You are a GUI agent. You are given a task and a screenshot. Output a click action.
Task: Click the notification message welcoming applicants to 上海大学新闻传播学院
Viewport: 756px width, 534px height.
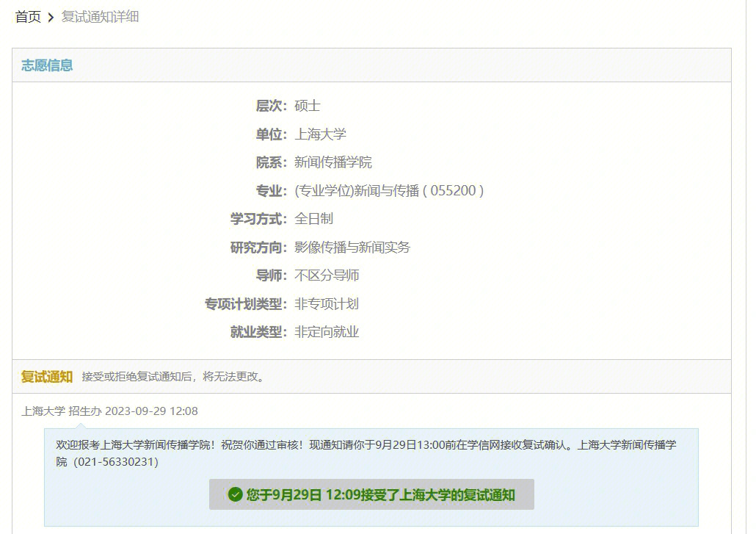pyautogui.click(x=366, y=453)
